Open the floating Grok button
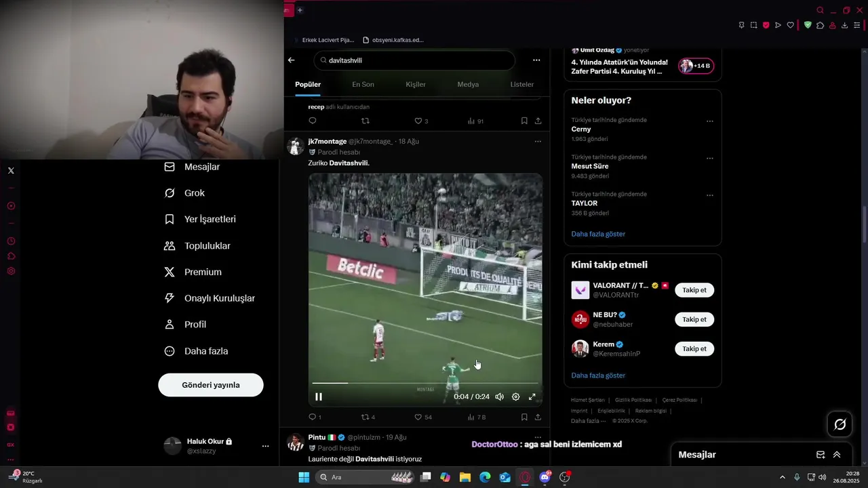 coord(840,424)
